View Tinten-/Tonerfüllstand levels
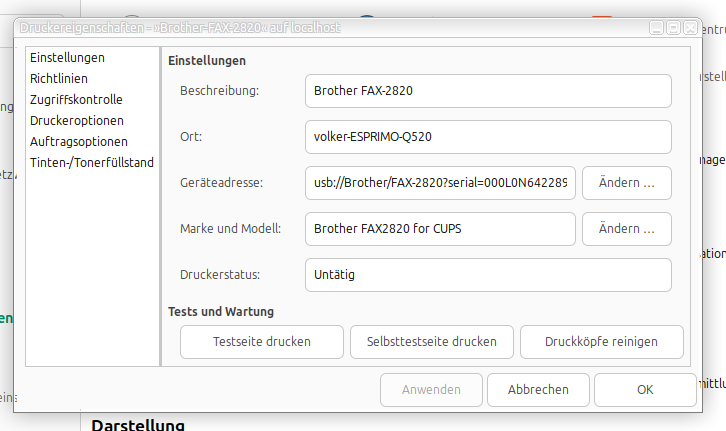This screenshot has width=726, height=431. pos(92,162)
